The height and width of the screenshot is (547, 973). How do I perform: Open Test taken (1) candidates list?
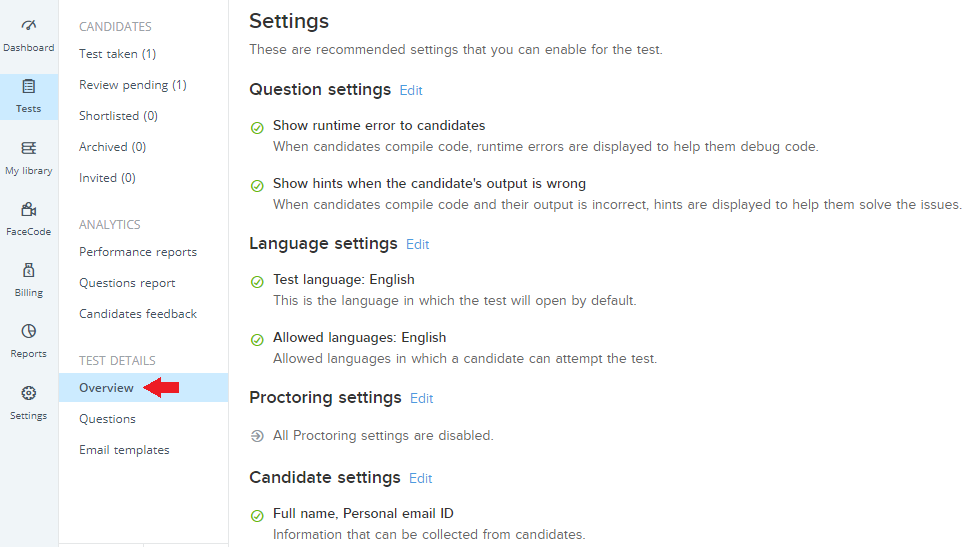pos(117,54)
